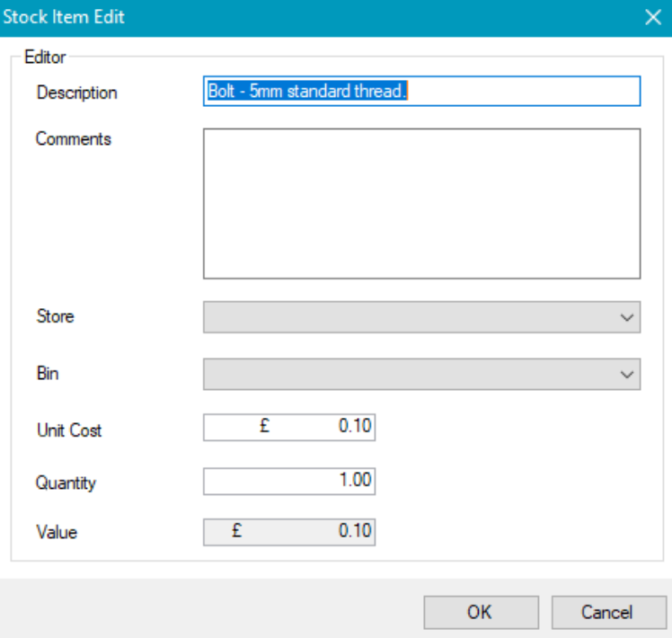Click the Bin label text
This screenshot has height=638, width=672.
click(x=47, y=373)
